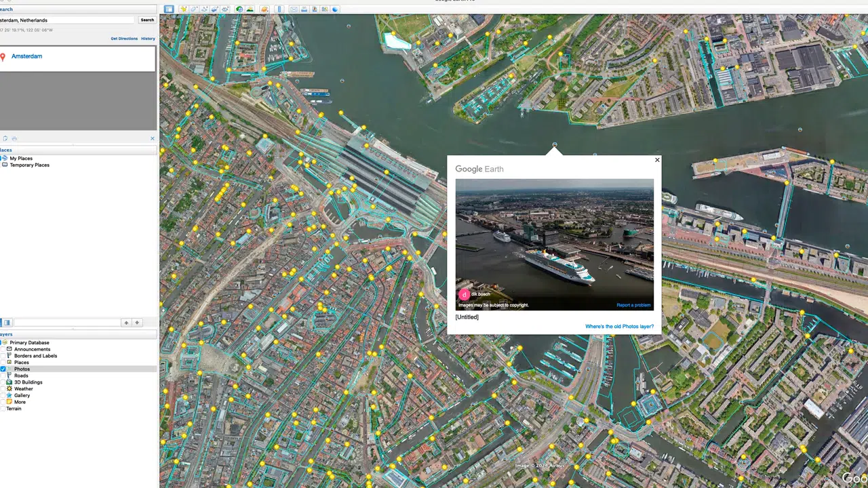Click the Roads layer icon
The image size is (868, 488).
pyautogui.click(x=9, y=375)
